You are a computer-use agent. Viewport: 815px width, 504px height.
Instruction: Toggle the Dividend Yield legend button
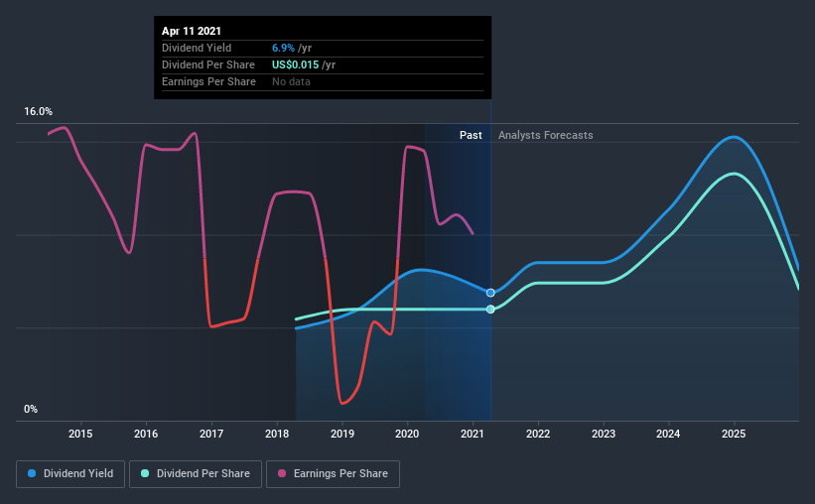point(70,474)
